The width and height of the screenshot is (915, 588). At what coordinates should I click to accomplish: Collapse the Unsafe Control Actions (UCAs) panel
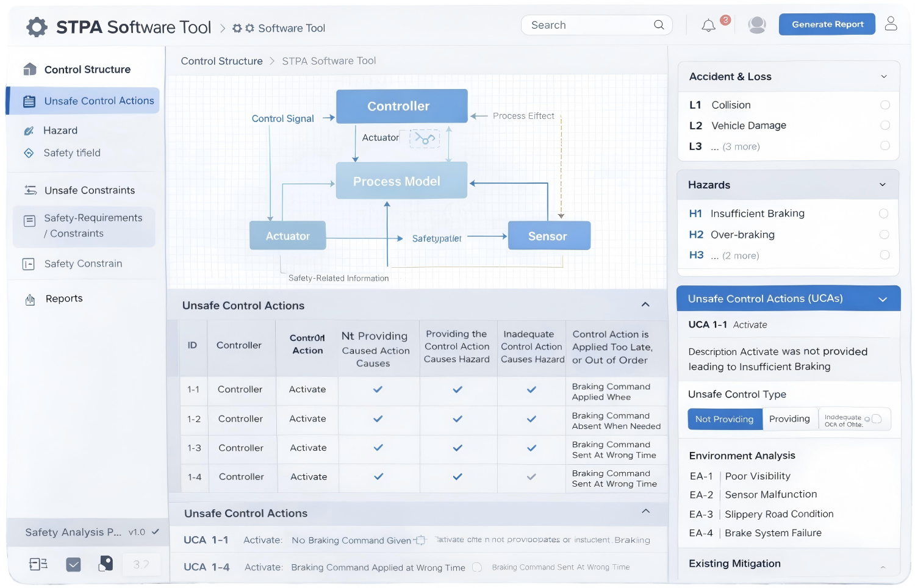point(882,299)
